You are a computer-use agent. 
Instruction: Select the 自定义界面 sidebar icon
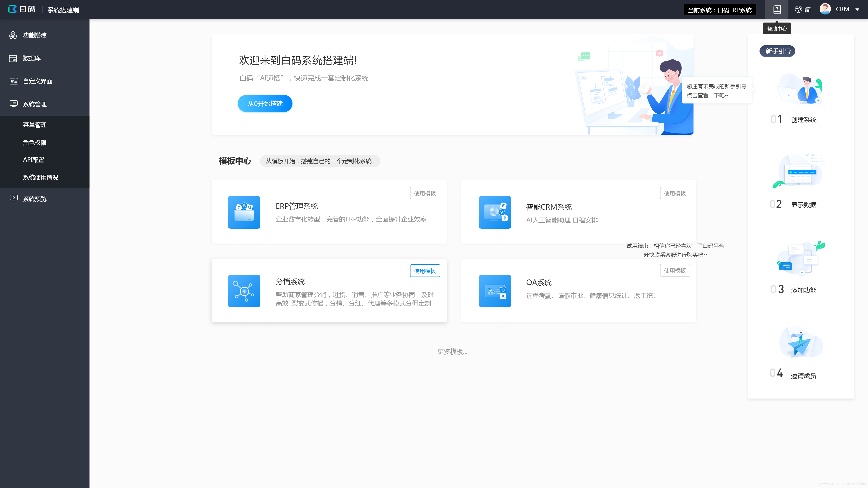point(13,81)
